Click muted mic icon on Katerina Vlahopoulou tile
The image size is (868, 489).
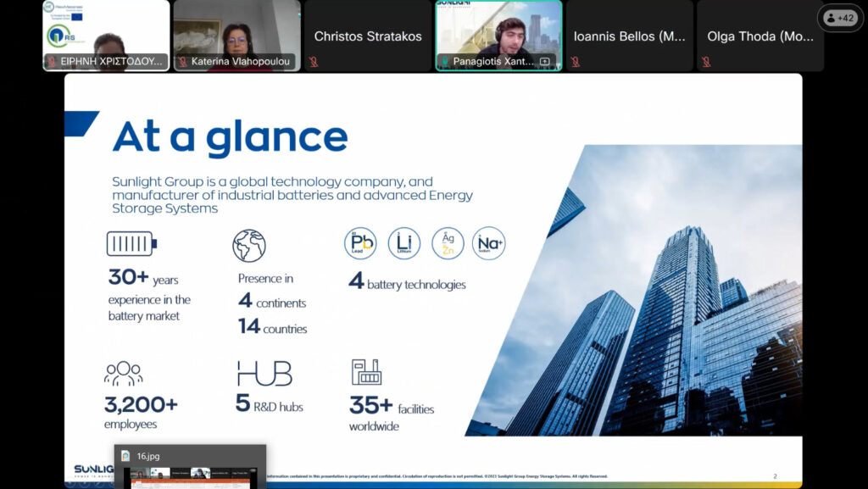tap(182, 62)
